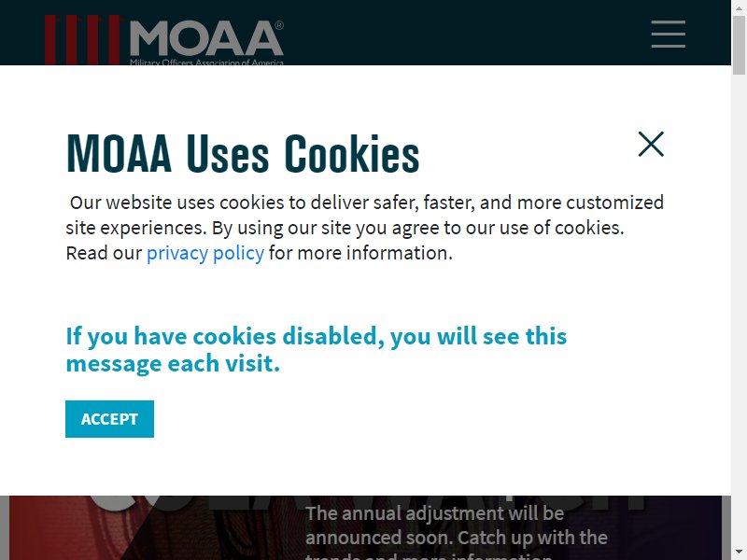Screen dimensions: 747x560
Task: Click the vertical scrollbar thumb
Action: pyautogui.click(x=739, y=45)
